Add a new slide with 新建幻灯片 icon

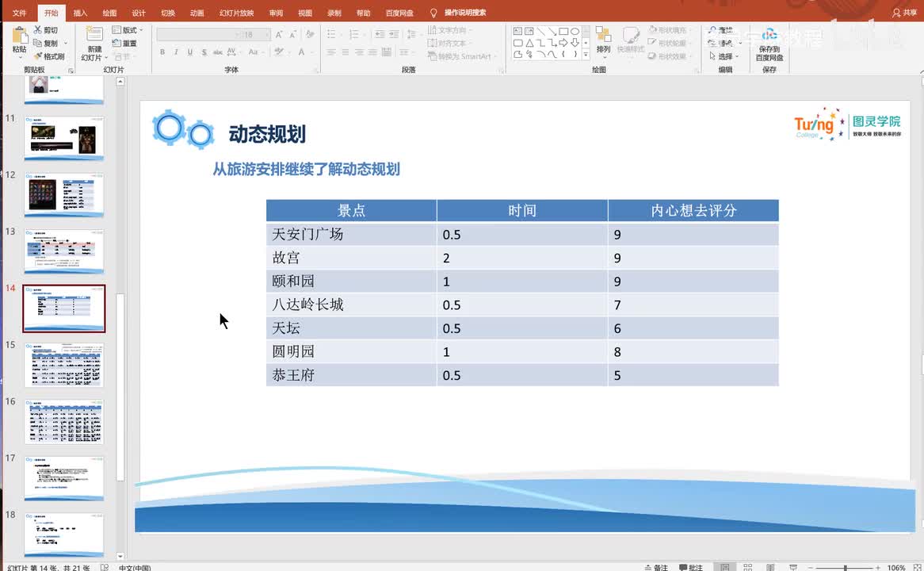click(x=94, y=34)
